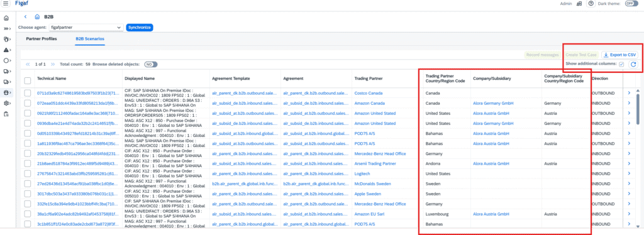The image size is (644, 235).
Task: Open the bottom clipboard sidebar icon
Action: click(6, 114)
